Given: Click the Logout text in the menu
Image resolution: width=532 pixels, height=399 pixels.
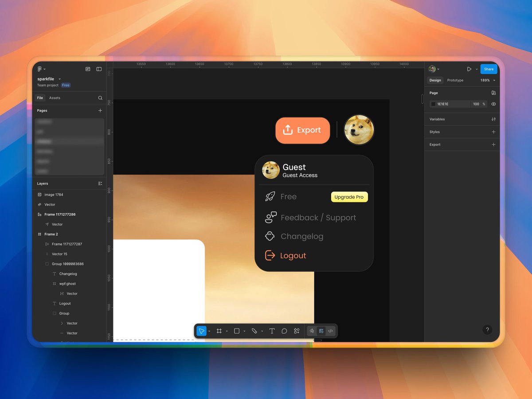Looking at the screenshot, I should 293,255.
